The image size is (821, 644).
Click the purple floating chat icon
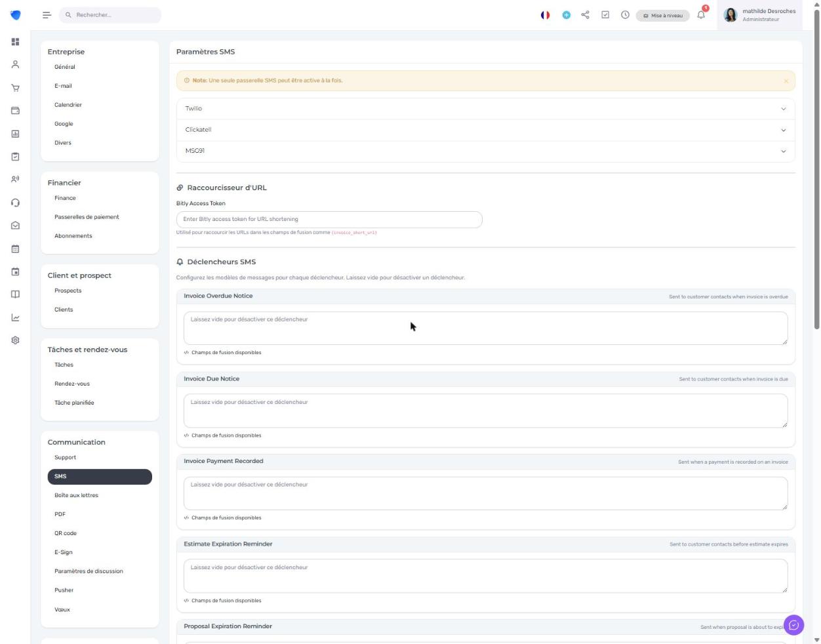pyautogui.click(x=793, y=625)
